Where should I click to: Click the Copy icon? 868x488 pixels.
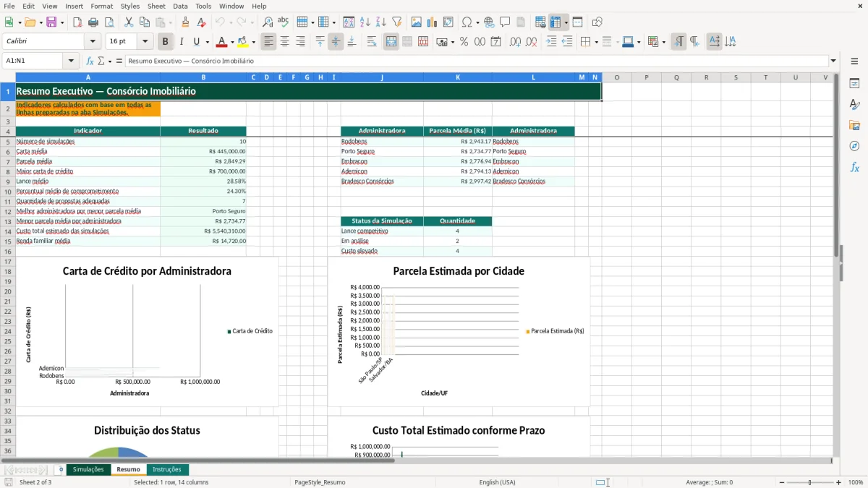pyautogui.click(x=145, y=22)
